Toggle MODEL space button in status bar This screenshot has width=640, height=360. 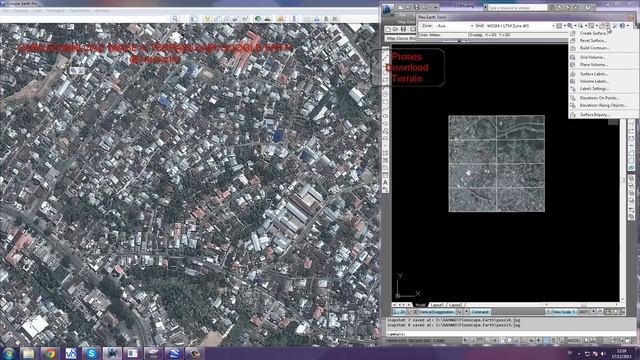click(x=573, y=340)
